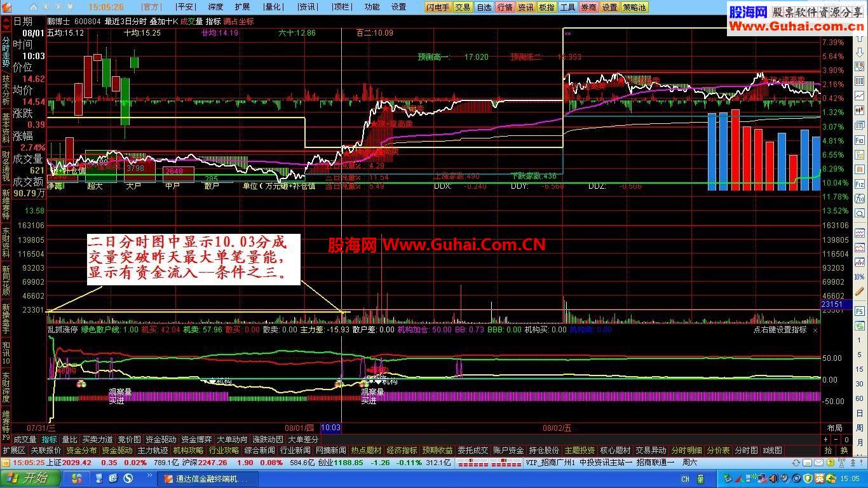Image resolution: width=868 pixels, height=488 pixels.
Task: Click 点右键设置指标 label in indicator panel
Action: pos(780,330)
